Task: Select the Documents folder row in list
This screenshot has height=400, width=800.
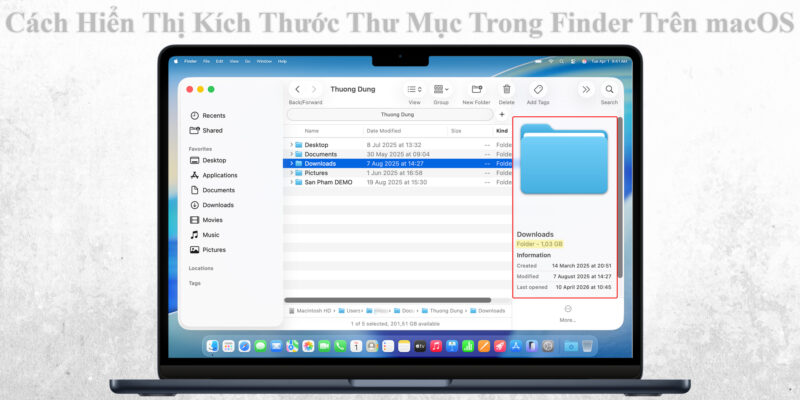Action: click(397, 154)
